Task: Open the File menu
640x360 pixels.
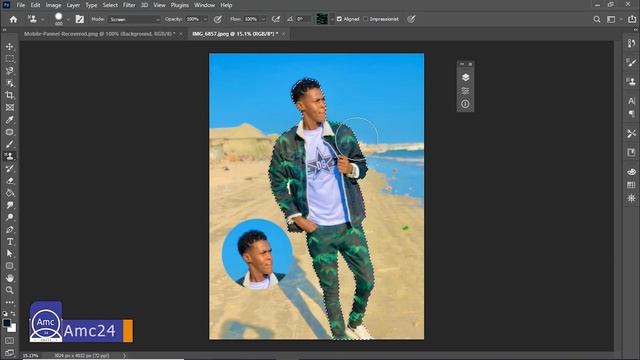Action: [x=21, y=5]
